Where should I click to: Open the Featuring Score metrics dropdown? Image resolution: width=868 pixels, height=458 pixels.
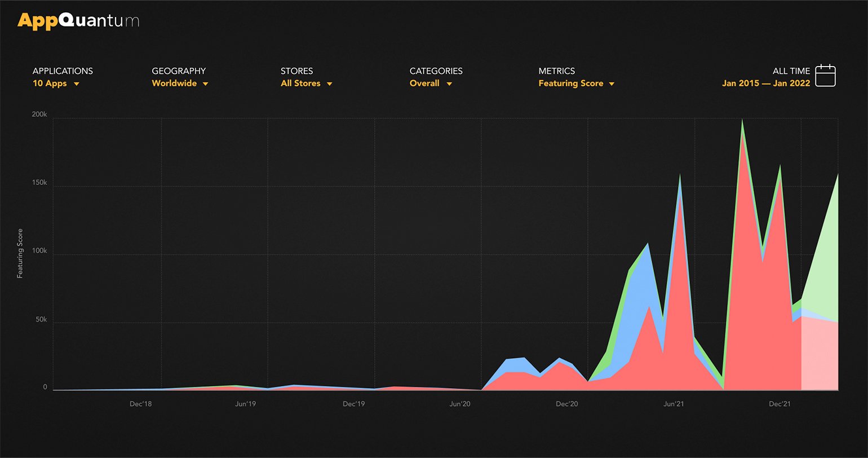click(x=612, y=84)
